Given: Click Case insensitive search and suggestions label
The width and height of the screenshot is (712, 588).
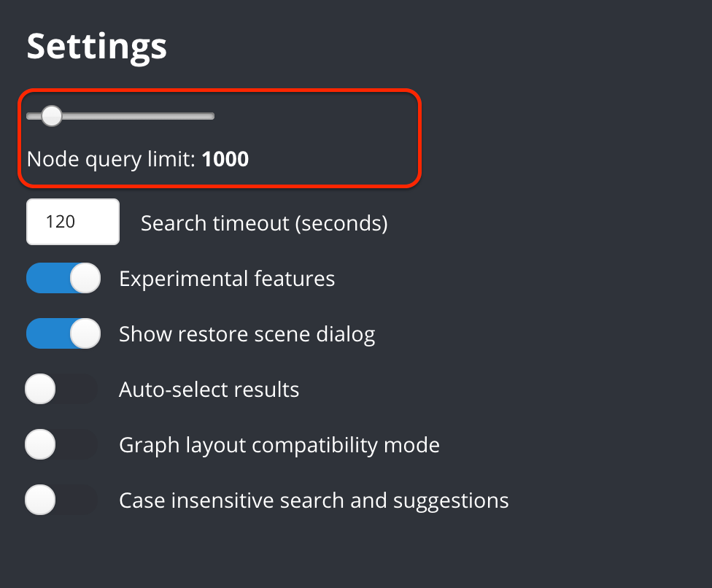Looking at the screenshot, I should 314,501.
